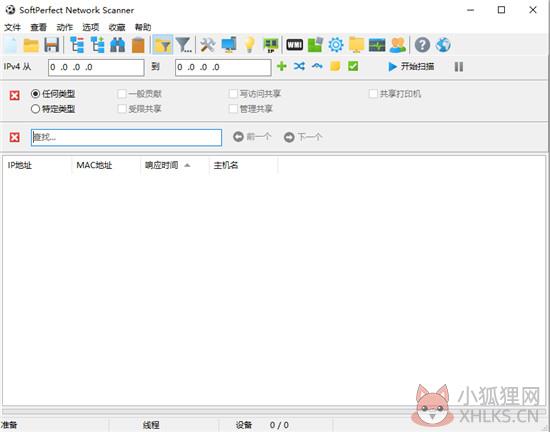
Task: Select the 任何类型 radio button
Action: pos(35,94)
